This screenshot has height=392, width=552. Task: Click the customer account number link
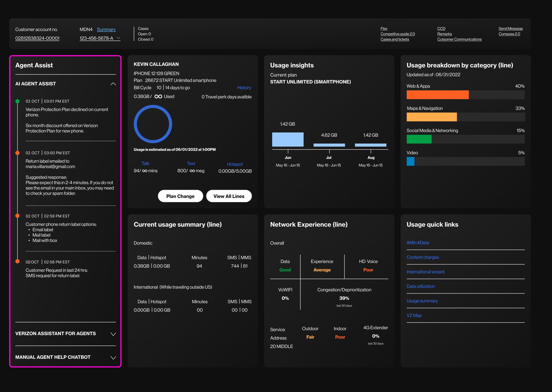point(37,38)
